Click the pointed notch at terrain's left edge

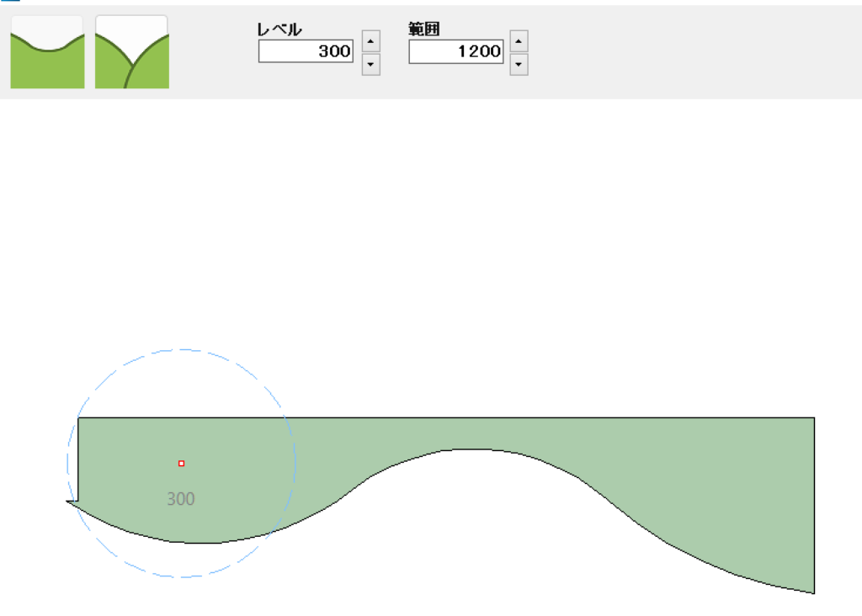[x=68, y=502]
